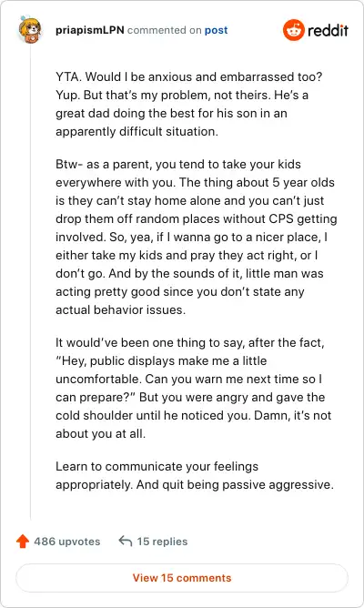Click the "Learn to communicate your feelings" paragraph

[195, 475]
